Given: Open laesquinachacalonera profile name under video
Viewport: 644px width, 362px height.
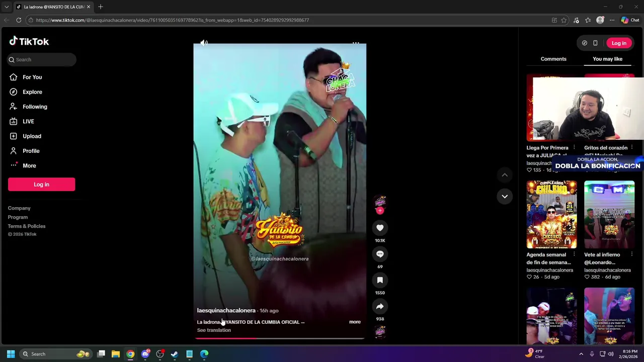Looking at the screenshot, I should click(226, 311).
